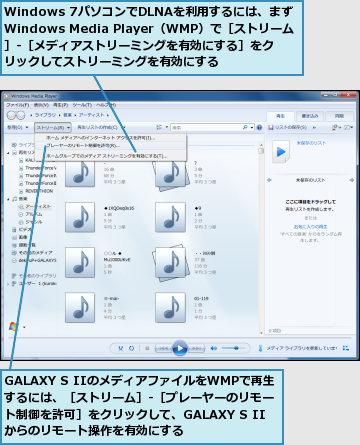Click the switch to Now Playing icon
The width and height of the screenshot is (360, 445).
point(346,348)
